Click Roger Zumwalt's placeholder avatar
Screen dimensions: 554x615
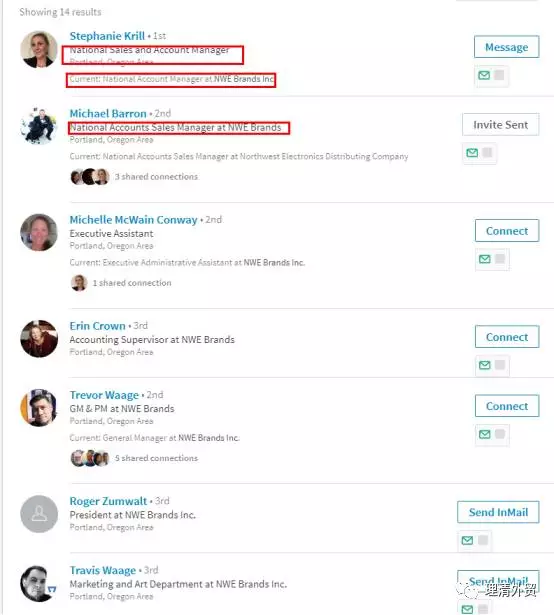[39, 514]
